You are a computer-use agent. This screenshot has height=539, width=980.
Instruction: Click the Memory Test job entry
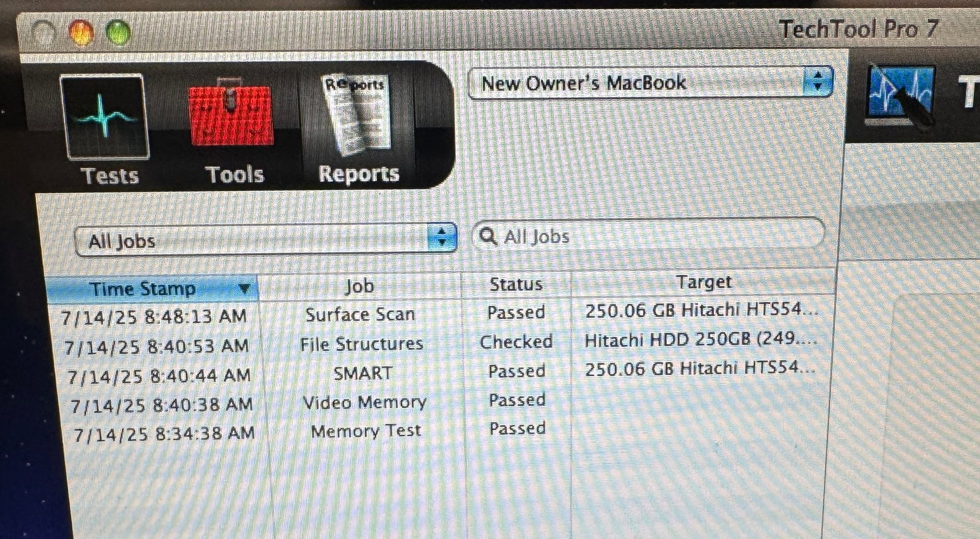coord(366,431)
